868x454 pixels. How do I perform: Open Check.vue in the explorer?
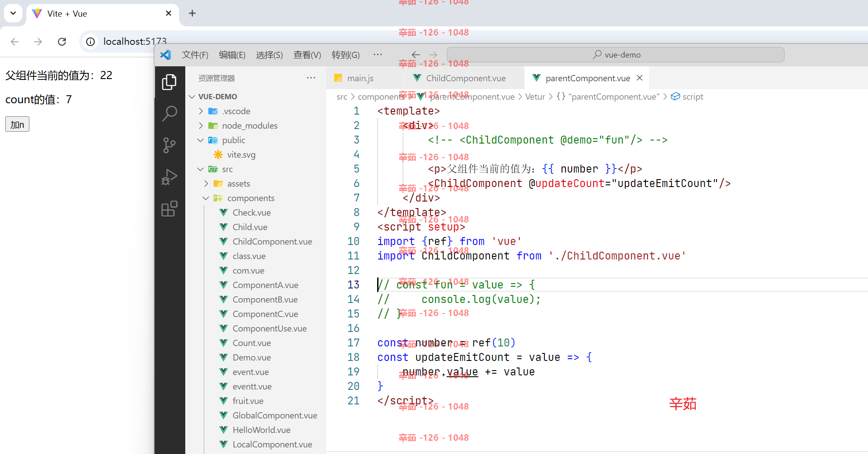click(256, 213)
